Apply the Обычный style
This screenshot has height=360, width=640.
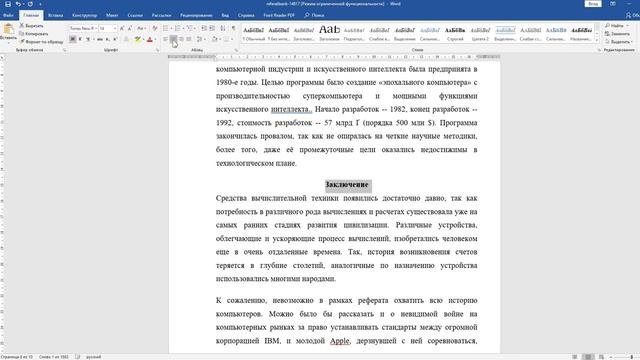tap(254, 34)
